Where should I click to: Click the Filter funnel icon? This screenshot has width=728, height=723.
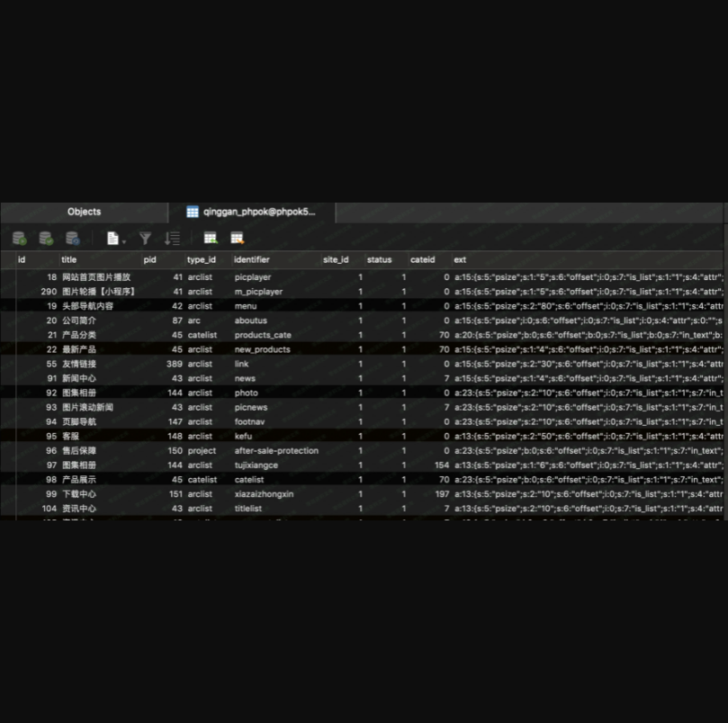click(145, 239)
